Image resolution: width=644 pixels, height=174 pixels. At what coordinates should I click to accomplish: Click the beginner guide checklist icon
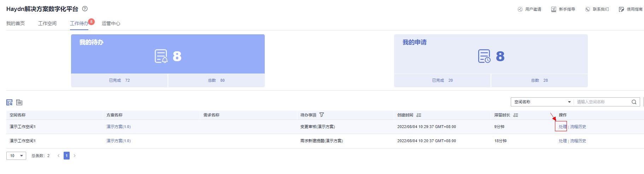pyautogui.click(x=554, y=9)
